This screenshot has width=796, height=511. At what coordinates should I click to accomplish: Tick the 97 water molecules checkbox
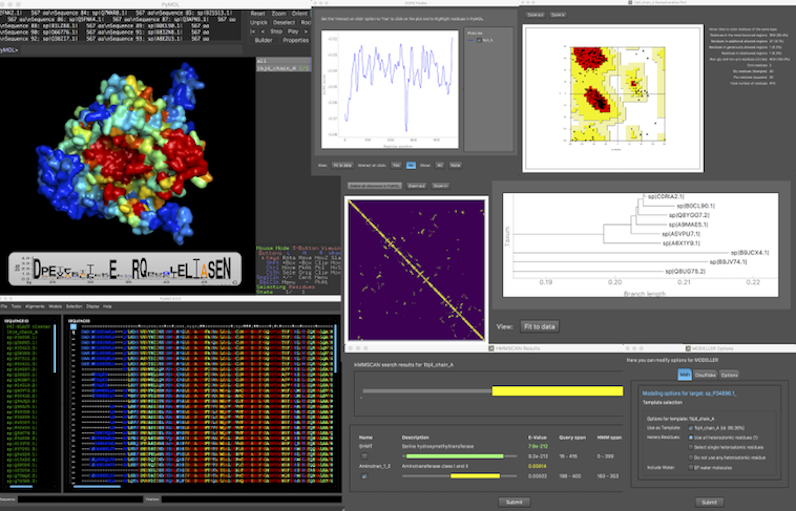(x=690, y=467)
